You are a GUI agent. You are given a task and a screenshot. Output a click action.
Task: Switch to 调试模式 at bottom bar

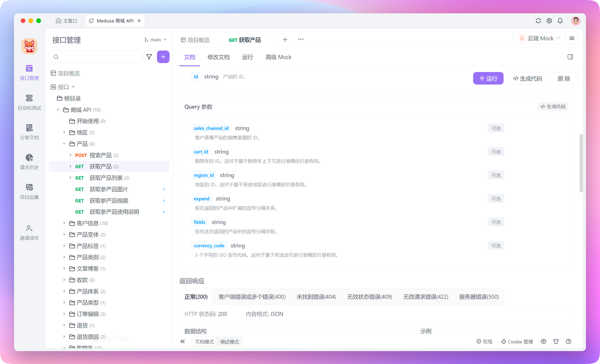230,341
